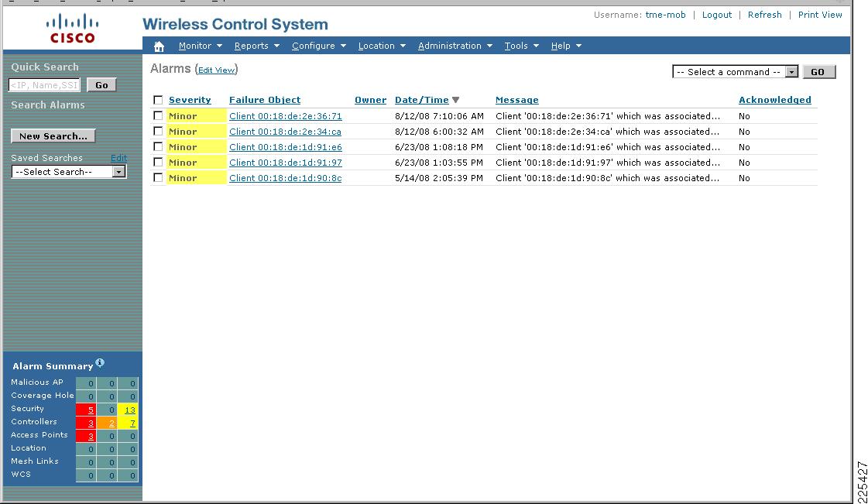Click message for client 00:18:de:1d:91:97
Viewport: 868px width, 504px height.
pos(608,163)
